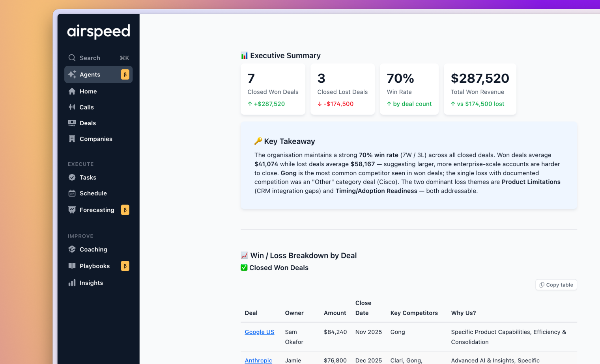The image size is (600, 364).
Task: Open the Forecasting page
Action: click(98, 210)
